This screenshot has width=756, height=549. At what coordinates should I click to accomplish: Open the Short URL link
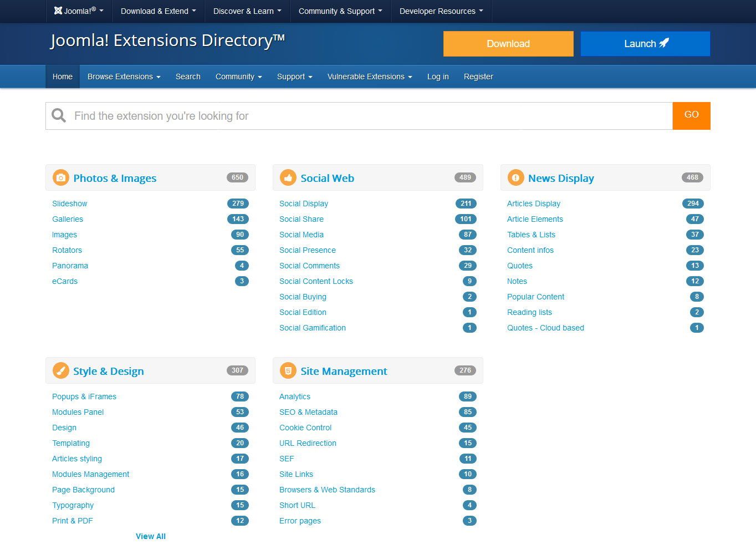click(x=297, y=505)
